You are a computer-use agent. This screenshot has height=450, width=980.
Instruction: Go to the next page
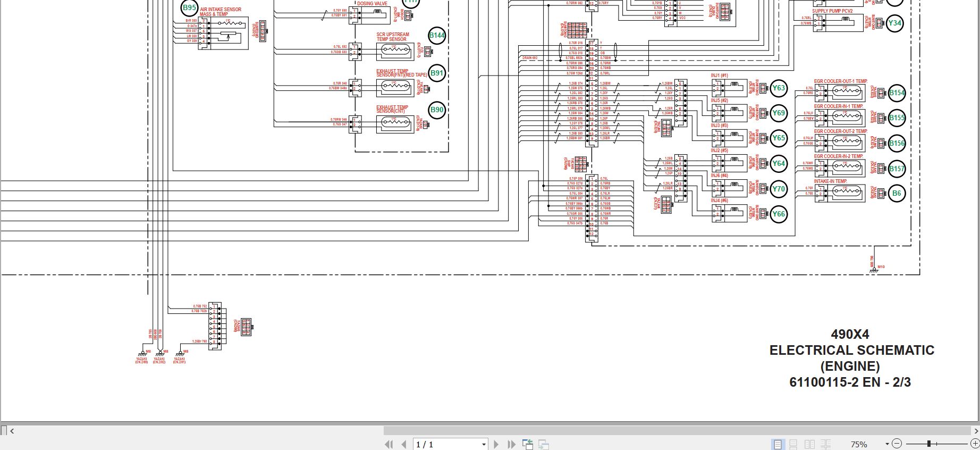click(496, 444)
